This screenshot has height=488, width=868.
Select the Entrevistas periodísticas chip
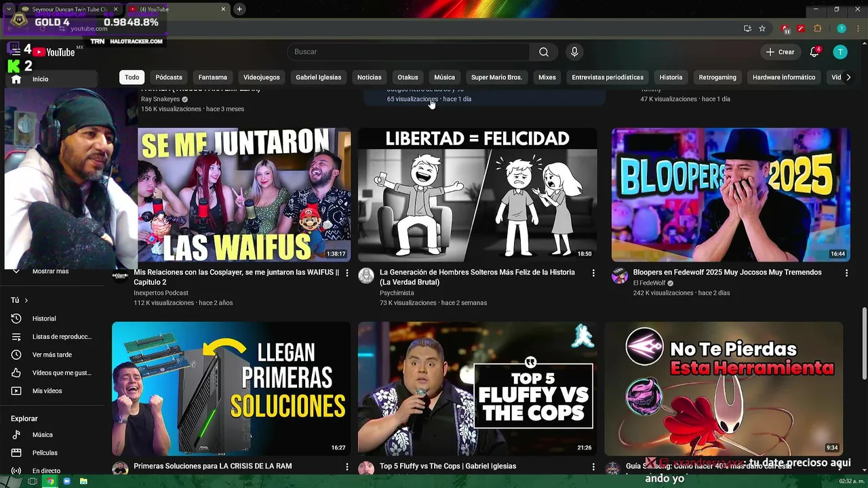tap(608, 77)
